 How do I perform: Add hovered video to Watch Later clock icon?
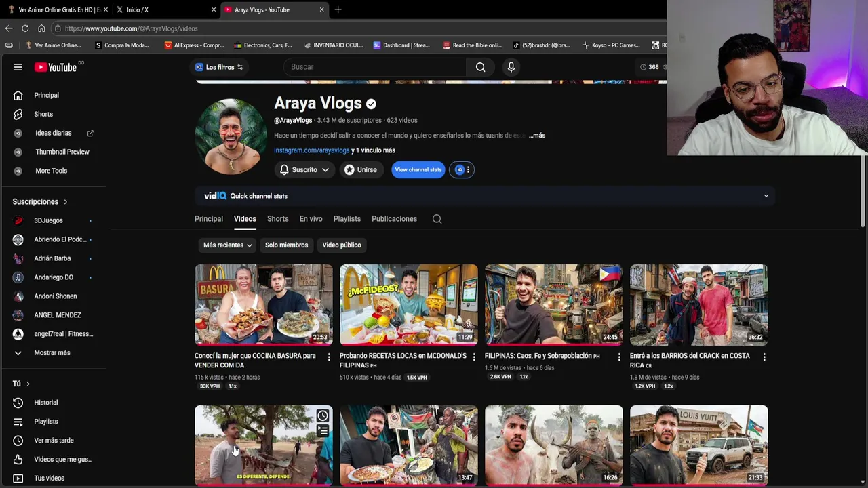click(323, 415)
